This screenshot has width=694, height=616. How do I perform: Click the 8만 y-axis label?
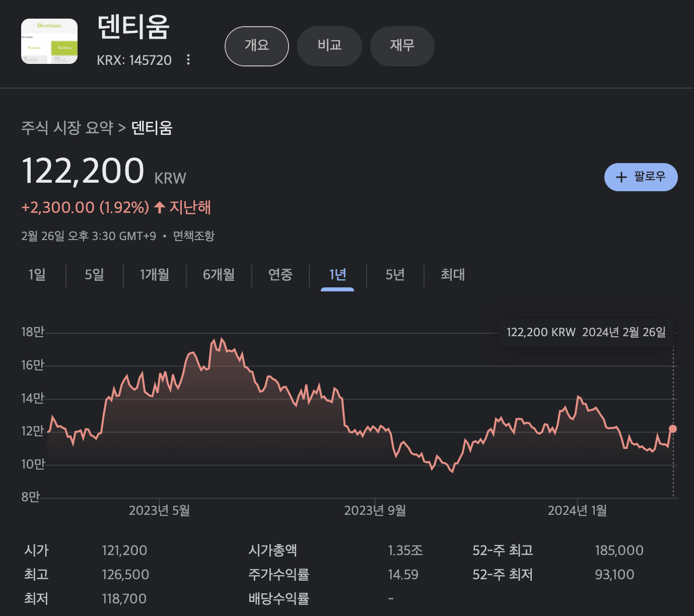31,497
